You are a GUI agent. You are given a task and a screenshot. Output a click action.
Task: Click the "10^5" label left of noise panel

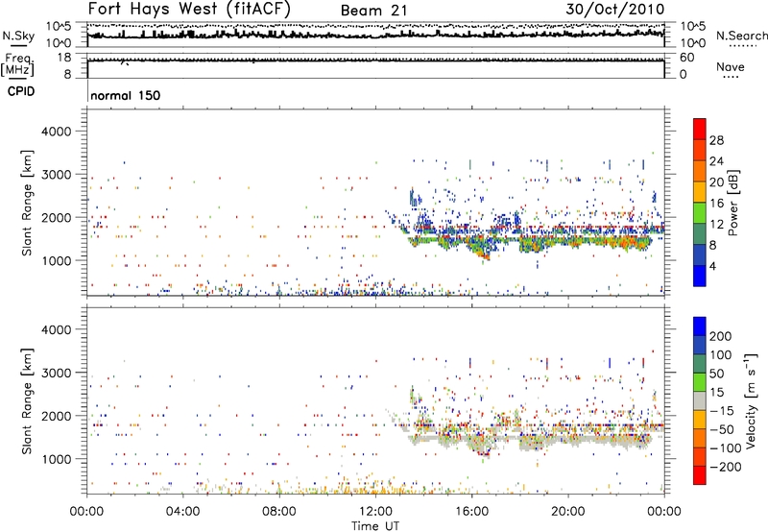[x=59, y=26]
